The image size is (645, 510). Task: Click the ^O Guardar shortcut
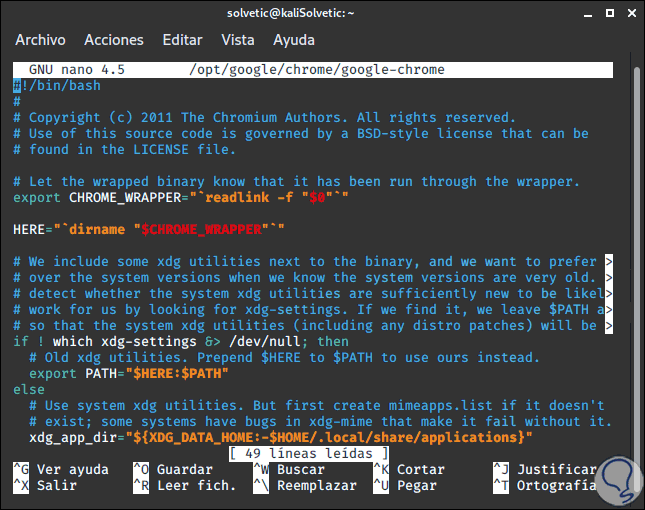pos(173,469)
